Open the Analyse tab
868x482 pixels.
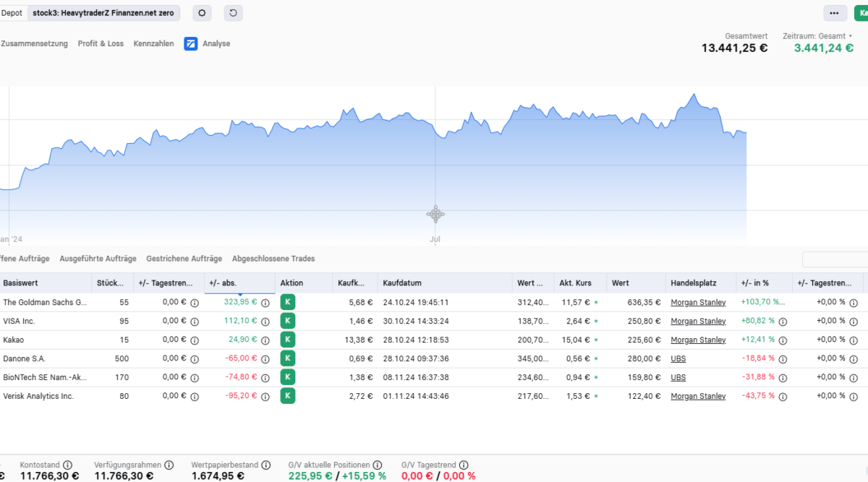tap(216, 43)
